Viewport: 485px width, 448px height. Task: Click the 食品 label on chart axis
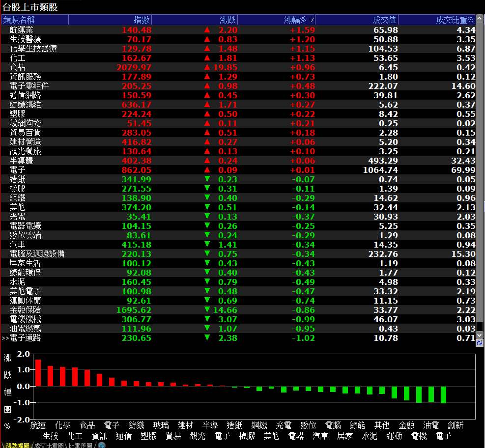tap(87, 425)
